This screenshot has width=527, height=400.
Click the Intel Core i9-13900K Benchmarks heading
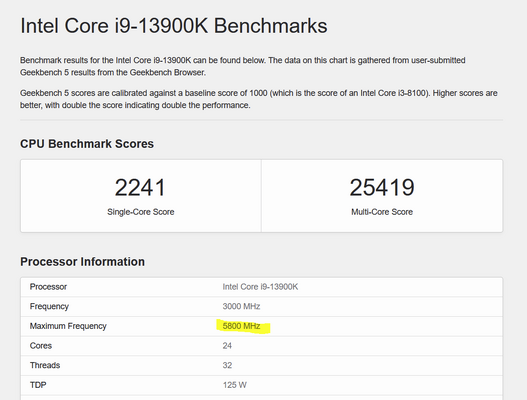pos(174,26)
